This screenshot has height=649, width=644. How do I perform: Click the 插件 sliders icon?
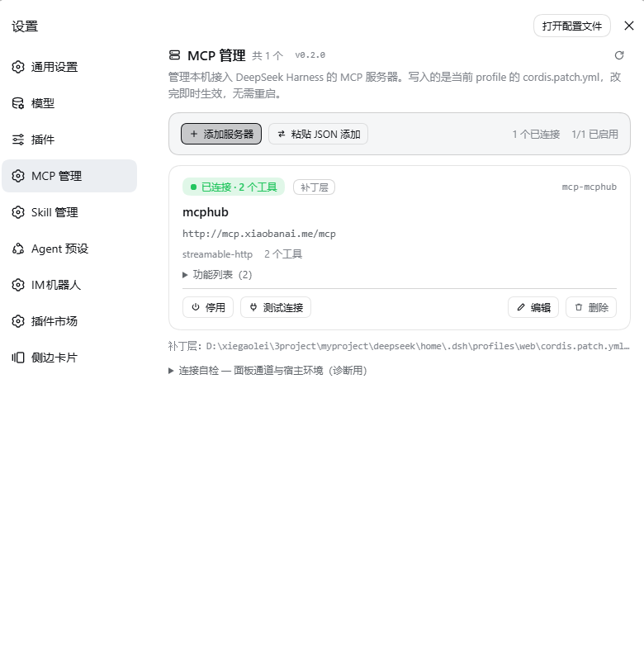(18, 140)
